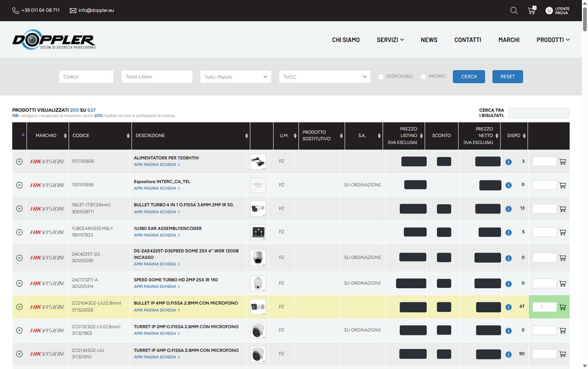Open the TVCC category dropdown
Image resolution: width=588 pixels, height=369 pixels.
click(x=325, y=77)
